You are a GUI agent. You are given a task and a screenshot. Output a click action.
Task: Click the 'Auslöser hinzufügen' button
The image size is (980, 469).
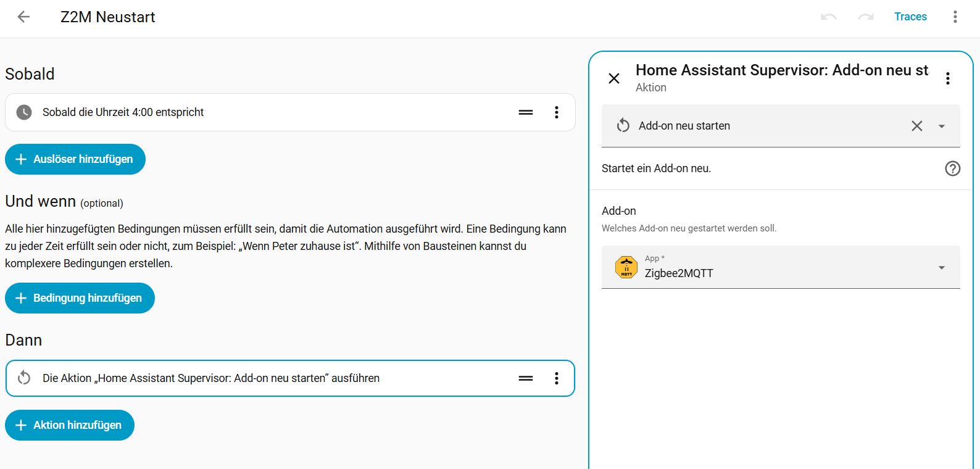click(x=75, y=159)
